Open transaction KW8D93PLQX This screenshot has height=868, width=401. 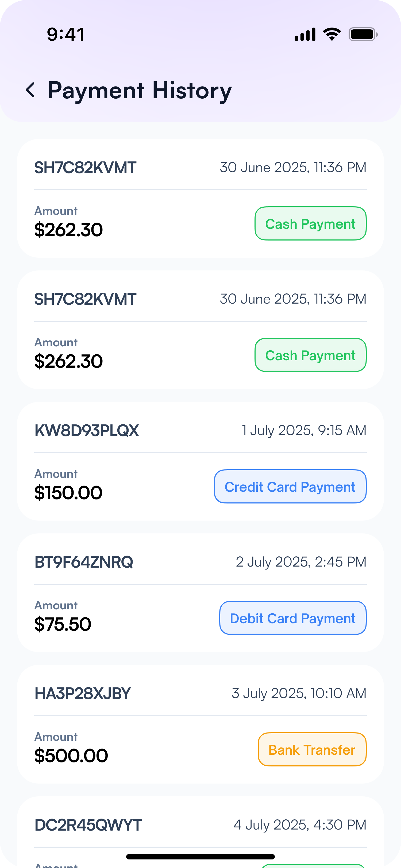(x=87, y=431)
